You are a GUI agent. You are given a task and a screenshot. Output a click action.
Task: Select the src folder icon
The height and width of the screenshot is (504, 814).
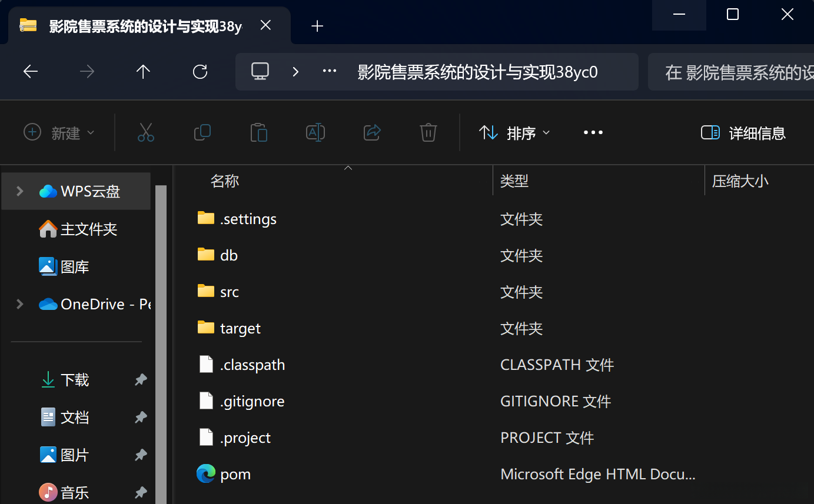coord(206,292)
